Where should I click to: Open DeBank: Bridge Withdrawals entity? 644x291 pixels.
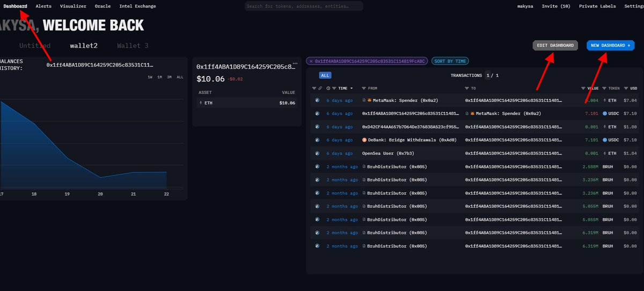(412, 140)
